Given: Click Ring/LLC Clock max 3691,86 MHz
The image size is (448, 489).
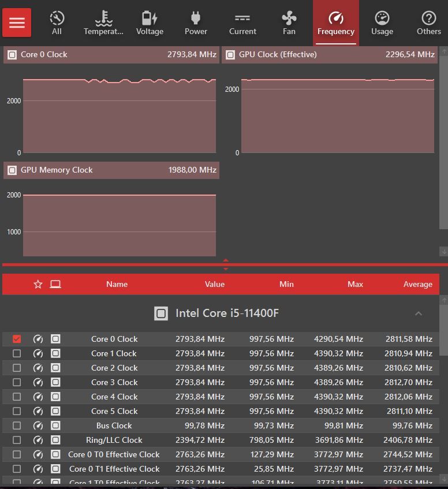Looking at the screenshot, I should point(338,440).
